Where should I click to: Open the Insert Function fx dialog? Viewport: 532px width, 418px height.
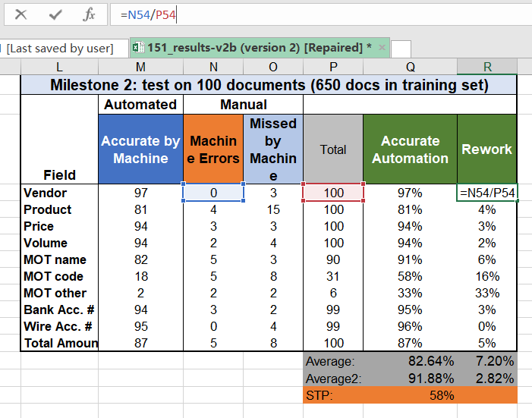click(x=89, y=14)
